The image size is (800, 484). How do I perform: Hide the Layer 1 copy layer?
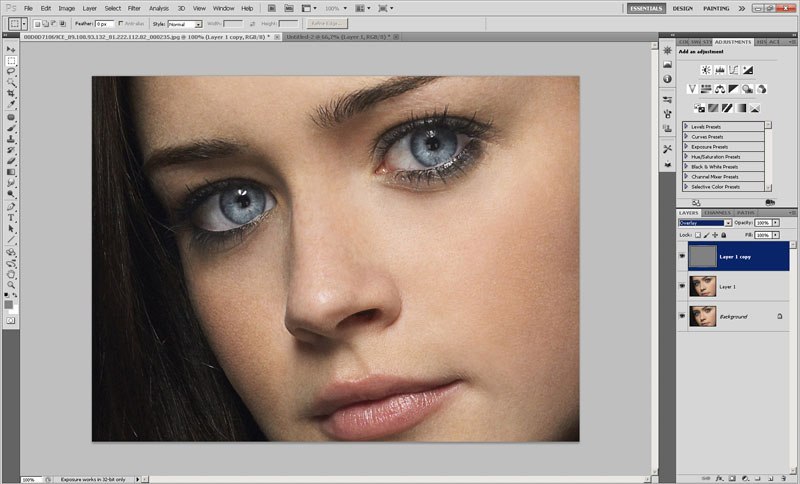(x=682, y=256)
